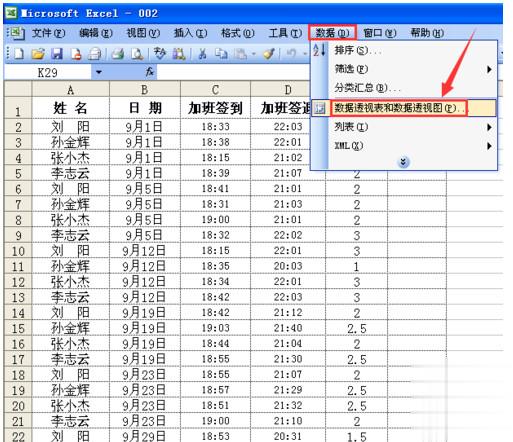Select column C header
513x442 pixels.
coord(215,89)
